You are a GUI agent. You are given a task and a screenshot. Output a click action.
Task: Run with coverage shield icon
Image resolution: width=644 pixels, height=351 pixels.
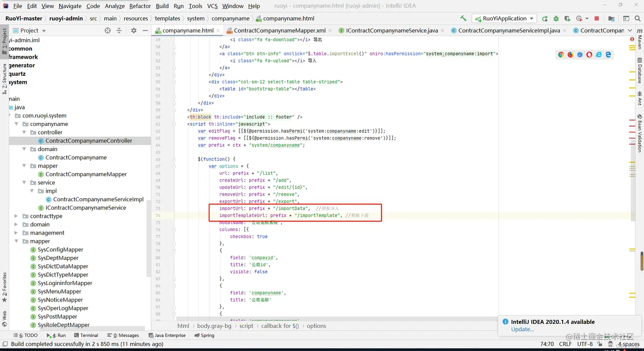coord(567,18)
